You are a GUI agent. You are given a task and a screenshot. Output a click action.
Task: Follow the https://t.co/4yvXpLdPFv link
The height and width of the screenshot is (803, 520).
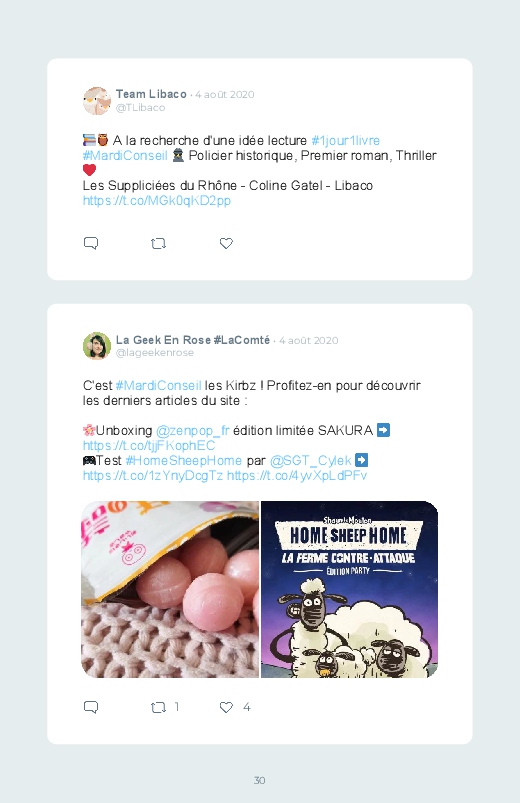tap(297, 476)
